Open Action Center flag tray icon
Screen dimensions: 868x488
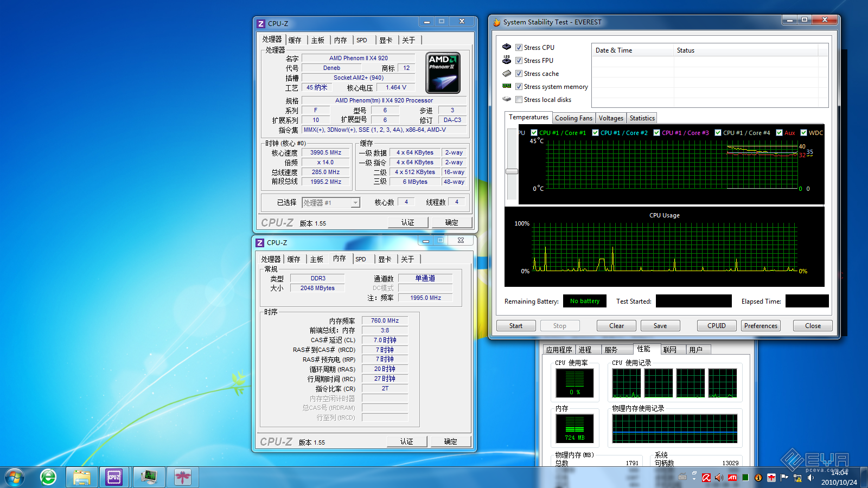(784, 478)
